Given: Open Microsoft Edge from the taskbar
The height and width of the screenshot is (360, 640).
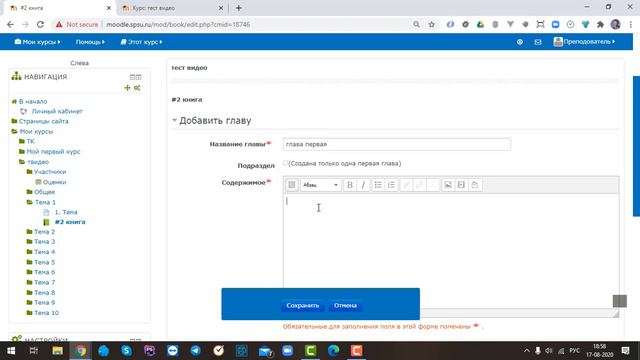Looking at the screenshot, I should point(333,351).
